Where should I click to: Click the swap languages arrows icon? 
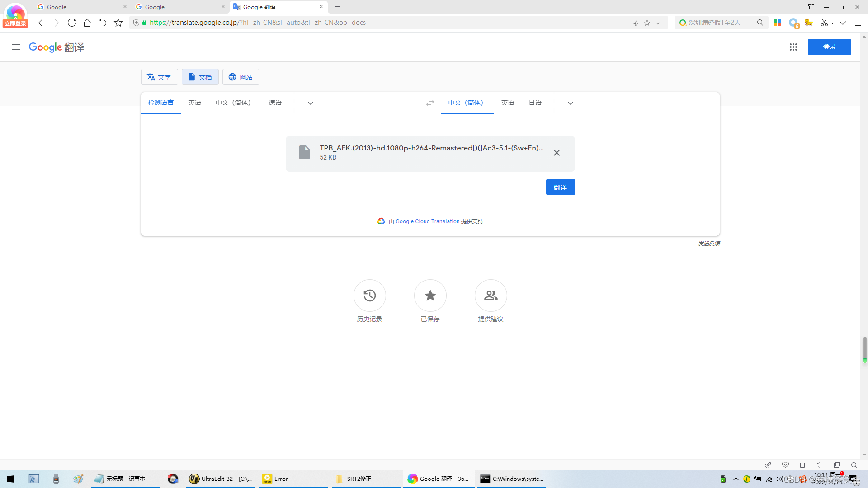(430, 103)
